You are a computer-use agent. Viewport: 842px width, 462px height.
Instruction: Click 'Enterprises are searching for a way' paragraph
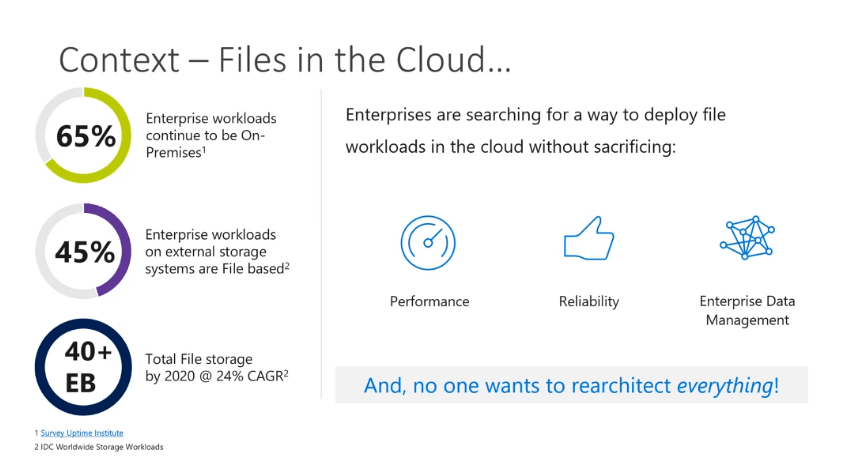pos(535,130)
